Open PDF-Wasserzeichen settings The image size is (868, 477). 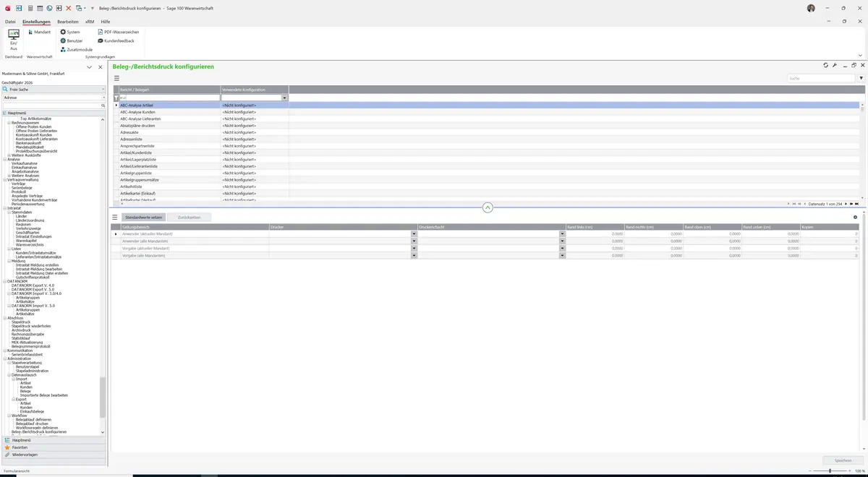click(x=119, y=32)
